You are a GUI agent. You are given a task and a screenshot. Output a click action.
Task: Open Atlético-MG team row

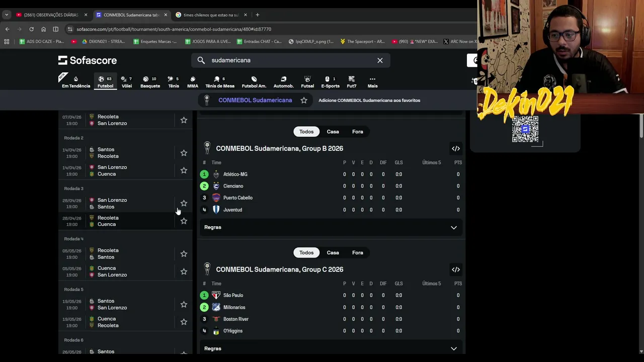pos(331,174)
